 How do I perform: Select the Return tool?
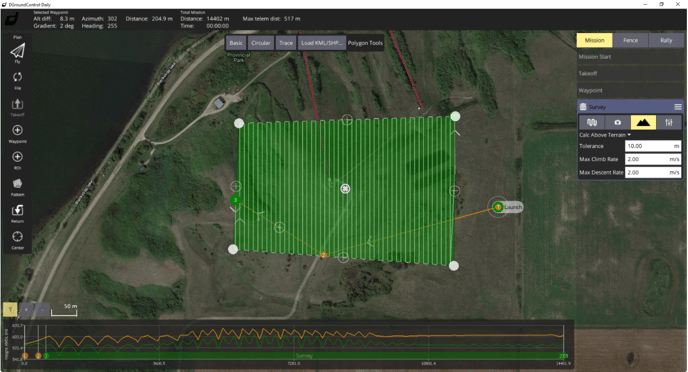(18, 210)
